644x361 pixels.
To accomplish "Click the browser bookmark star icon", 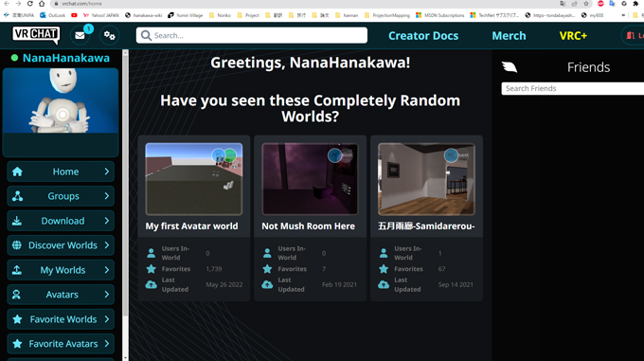I will point(586,4).
